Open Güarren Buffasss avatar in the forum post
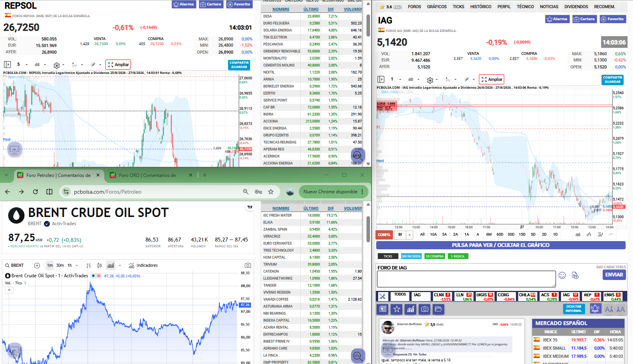The image size is (633, 364). point(388,327)
